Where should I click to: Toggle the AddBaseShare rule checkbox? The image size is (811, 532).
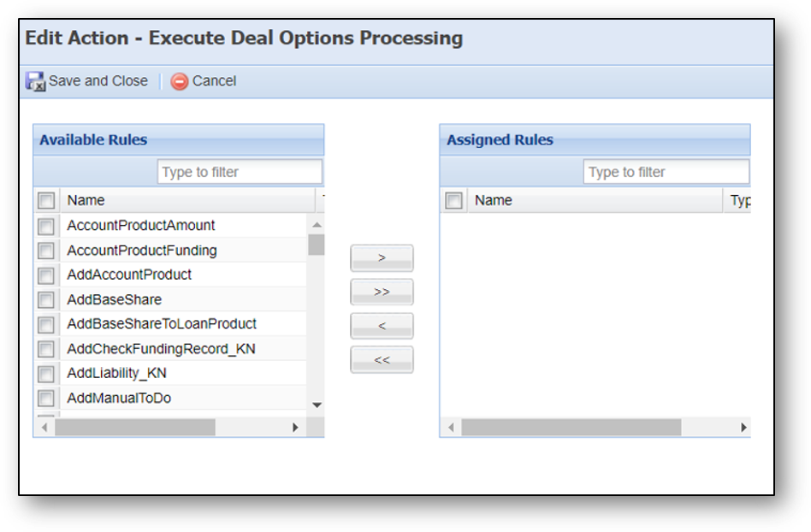click(46, 300)
